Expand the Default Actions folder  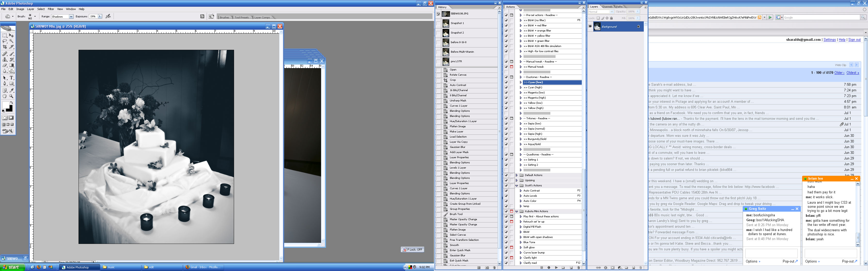click(x=517, y=175)
